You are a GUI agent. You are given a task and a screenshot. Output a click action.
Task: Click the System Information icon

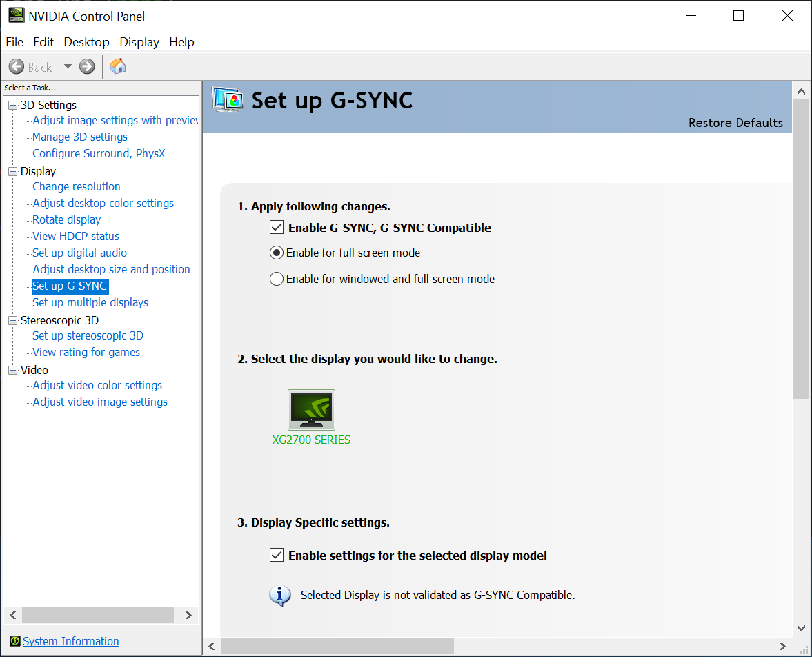(14, 641)
